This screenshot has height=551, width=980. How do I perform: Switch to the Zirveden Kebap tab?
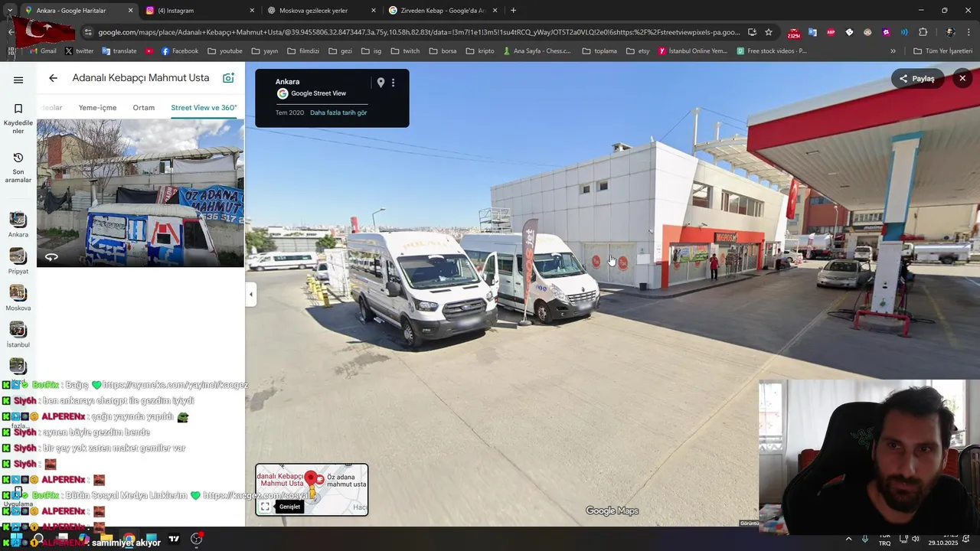coord(443,11)
